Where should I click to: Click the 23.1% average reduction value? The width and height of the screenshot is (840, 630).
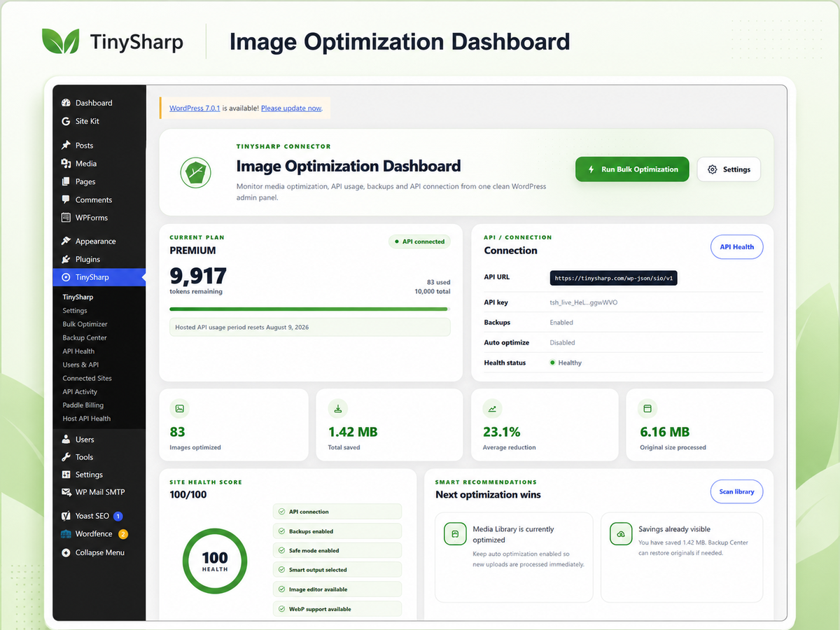click(x=502, y=432)
